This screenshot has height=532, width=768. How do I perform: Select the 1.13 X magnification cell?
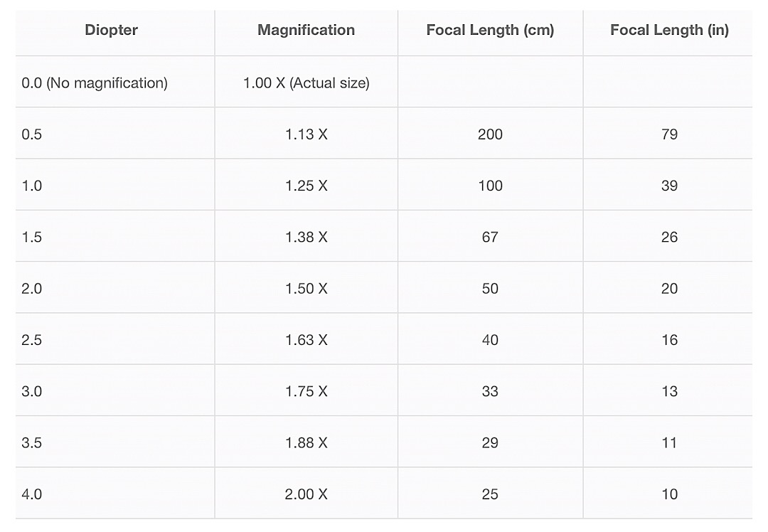click(x=306, y=134)
